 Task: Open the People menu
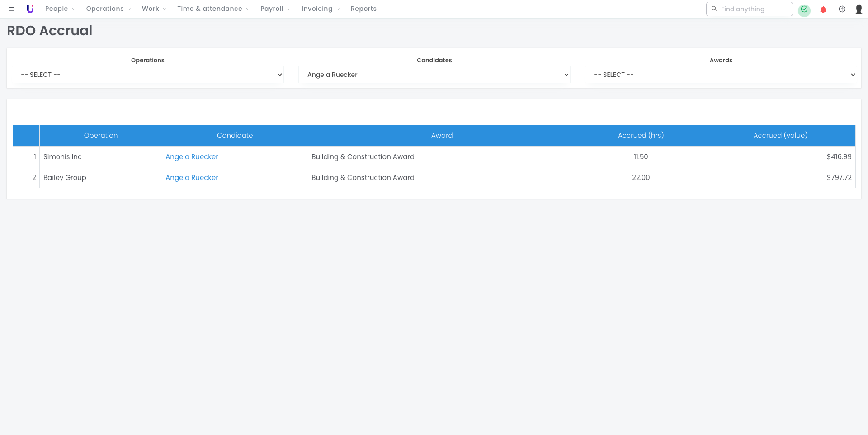pyautogui.click(x=60, y=9)
